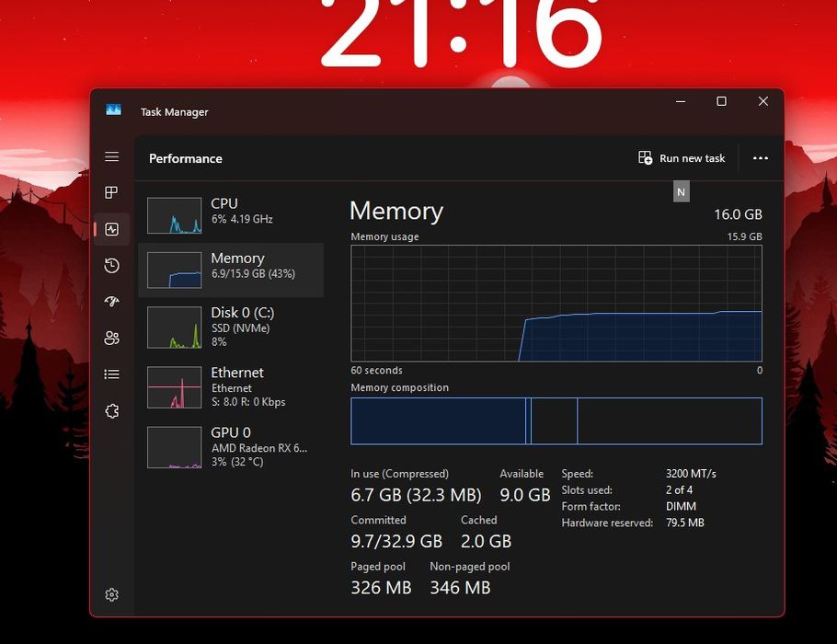Open the hamburger navigation menu

[111, 156]
